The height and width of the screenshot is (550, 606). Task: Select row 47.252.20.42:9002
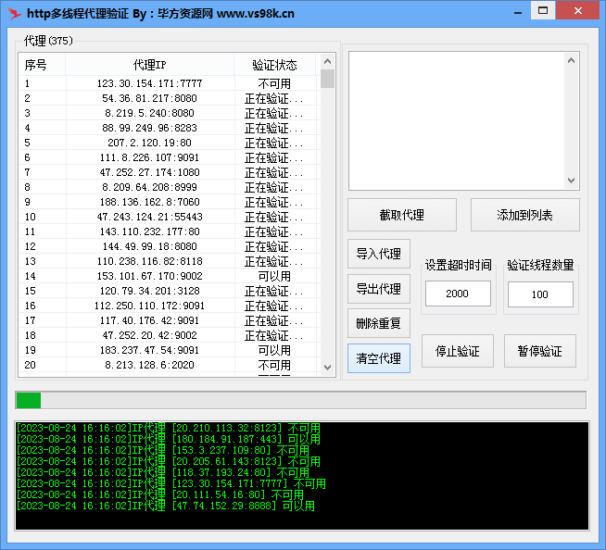tap(170, 335)
